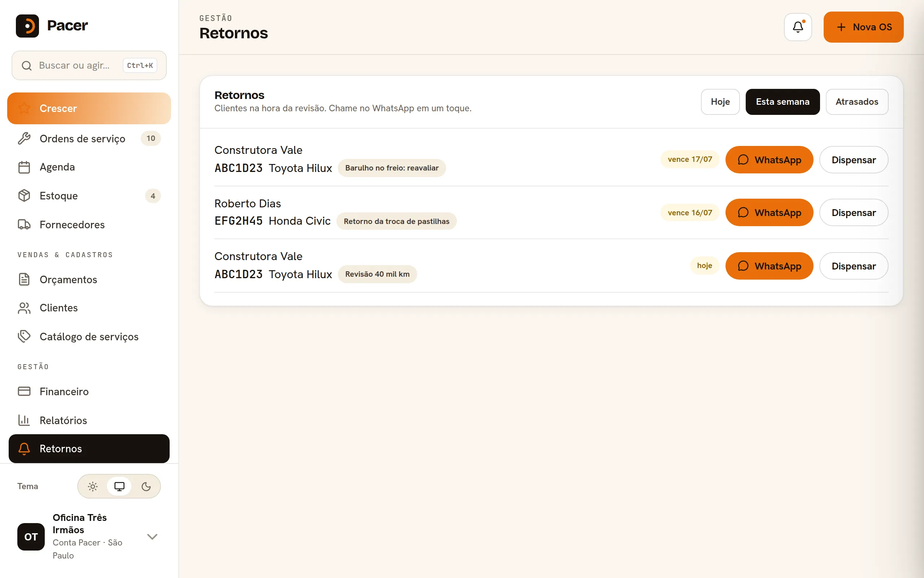924x578 pixels.
Task: Send WhatsApp for Revisão 40 mil km
Action: [769, 266]
